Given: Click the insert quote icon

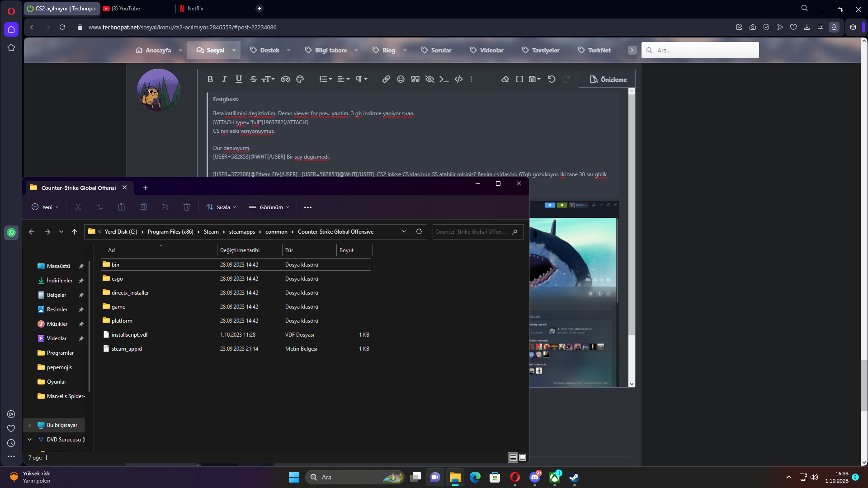Looking at the screenshot, I should [x=415, y=79].
